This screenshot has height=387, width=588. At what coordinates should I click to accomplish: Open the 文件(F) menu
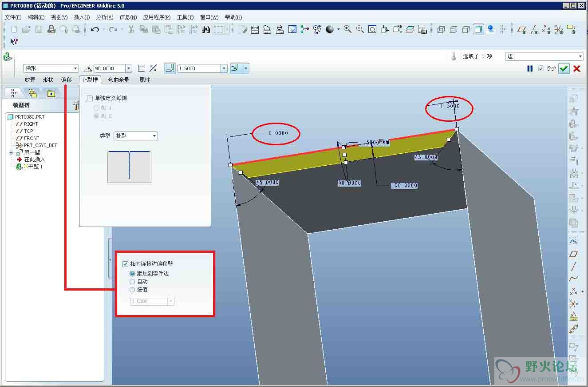point(13,17)
